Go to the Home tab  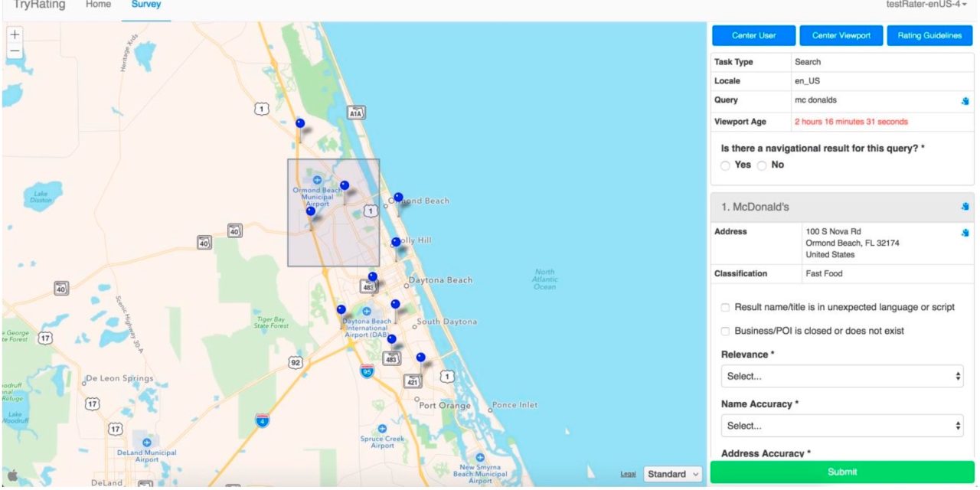coord(98,5)
